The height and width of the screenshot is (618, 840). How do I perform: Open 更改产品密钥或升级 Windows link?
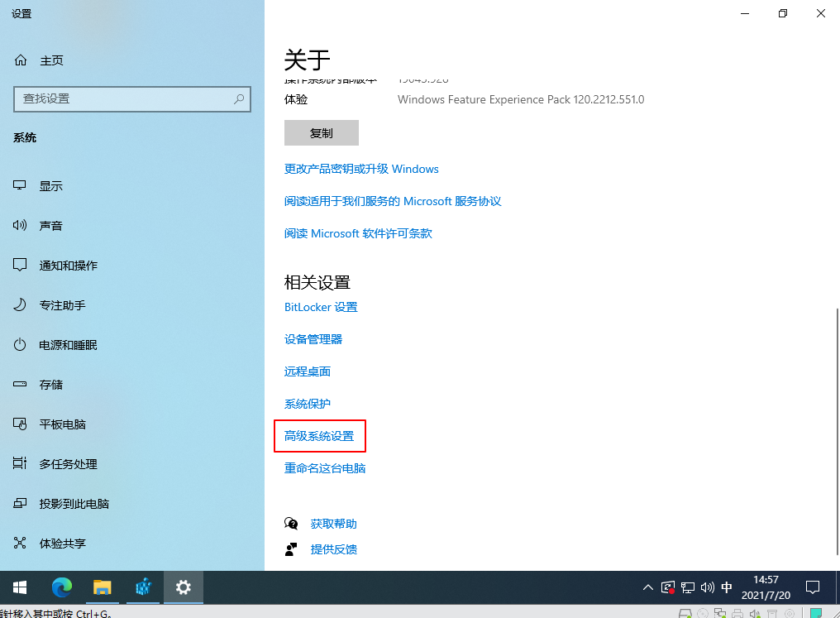[x=361, y=169]
